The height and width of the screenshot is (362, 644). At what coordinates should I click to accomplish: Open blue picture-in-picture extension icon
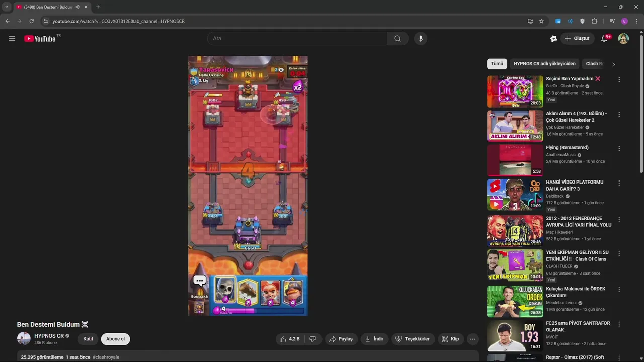[558, 21]
